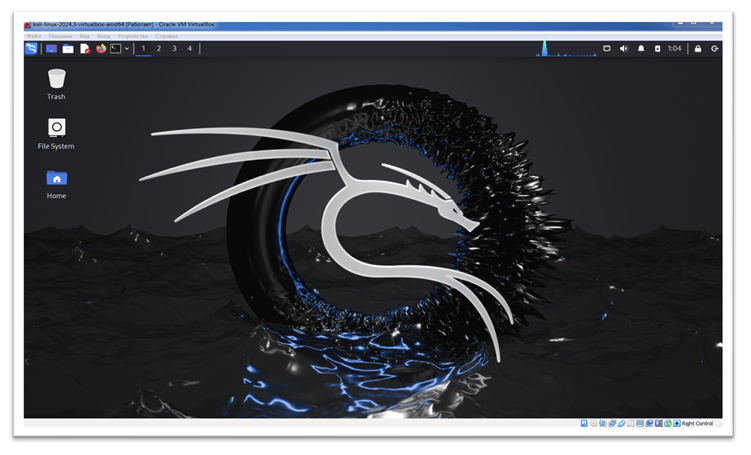Open the Справка menu in VirtualBox
The height and width of the screenshot is (455, 751).
pyautogui.click(x=167, y=36)
